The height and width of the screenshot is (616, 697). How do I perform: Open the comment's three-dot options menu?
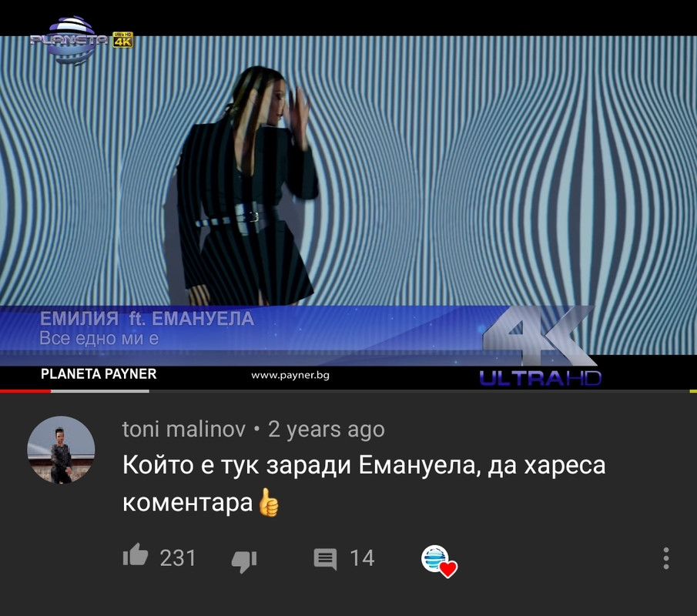coord(666,558)
